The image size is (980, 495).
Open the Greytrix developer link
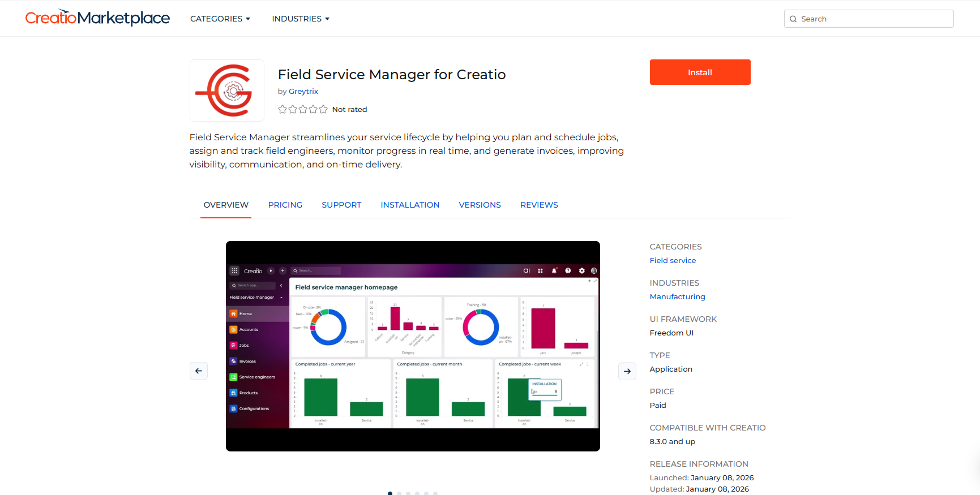click(303, 91)
